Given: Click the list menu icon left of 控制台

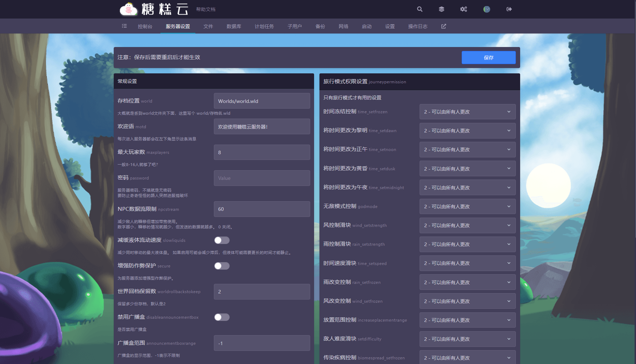Looking at the screenshot, I should 124,26.
